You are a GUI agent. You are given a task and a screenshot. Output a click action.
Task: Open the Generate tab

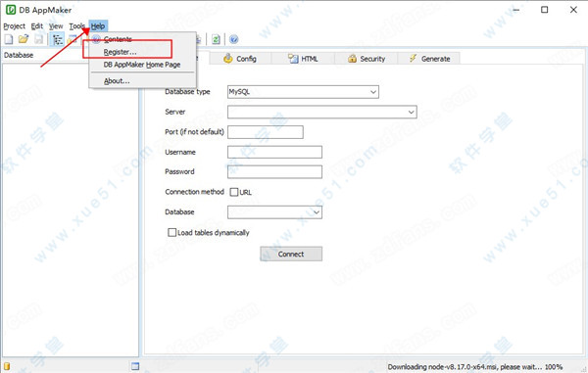point(429,59)
